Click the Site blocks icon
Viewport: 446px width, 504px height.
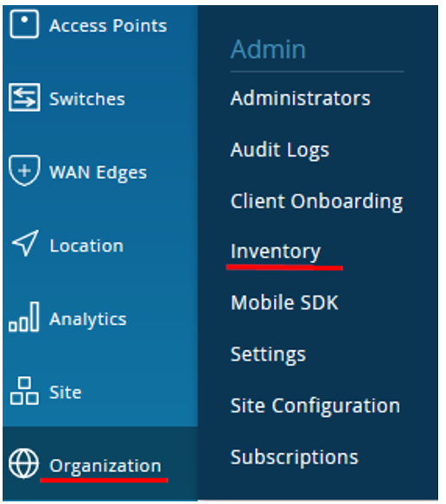[24, 391]
